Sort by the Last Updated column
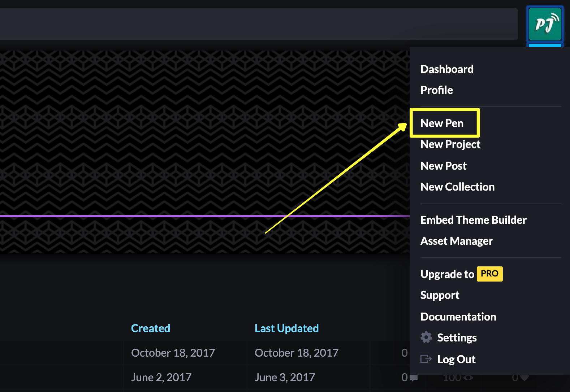Viewport: 570px width, 392px height. pos(287,328)
